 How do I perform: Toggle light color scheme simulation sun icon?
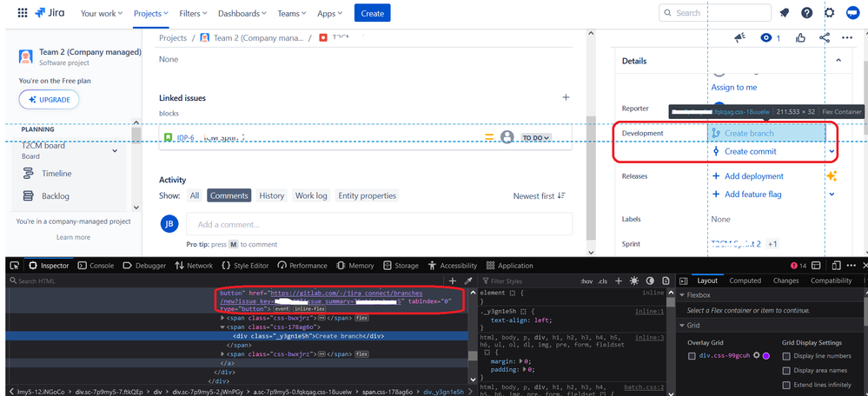pos(633,281)
